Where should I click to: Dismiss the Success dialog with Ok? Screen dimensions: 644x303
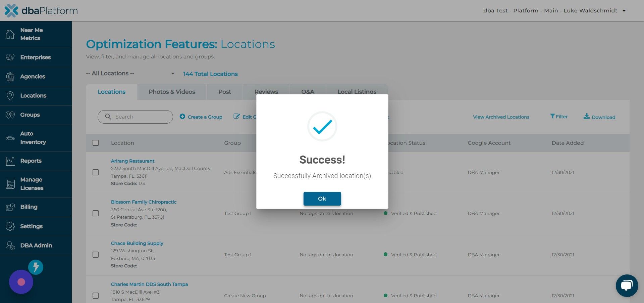(x=322, y=199)
